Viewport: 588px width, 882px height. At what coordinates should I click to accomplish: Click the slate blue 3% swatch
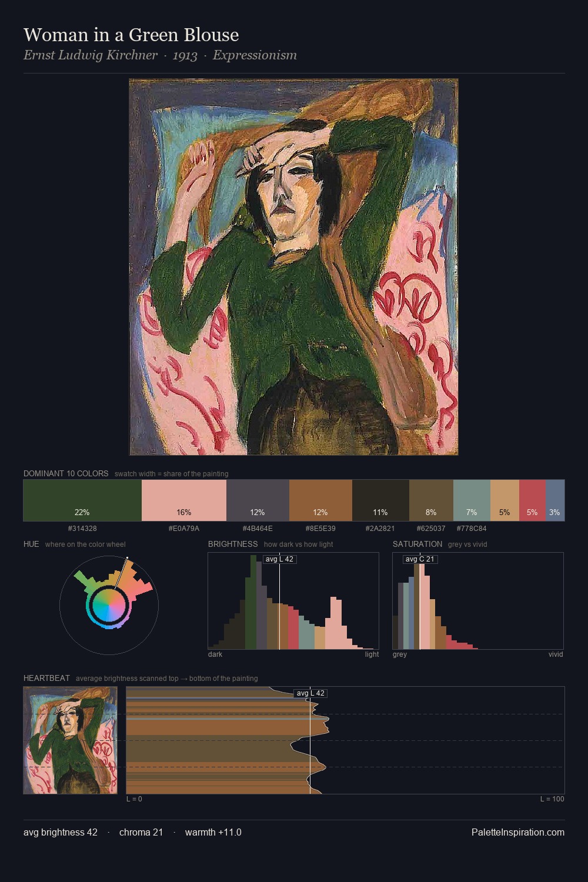(x=555, y=500)
